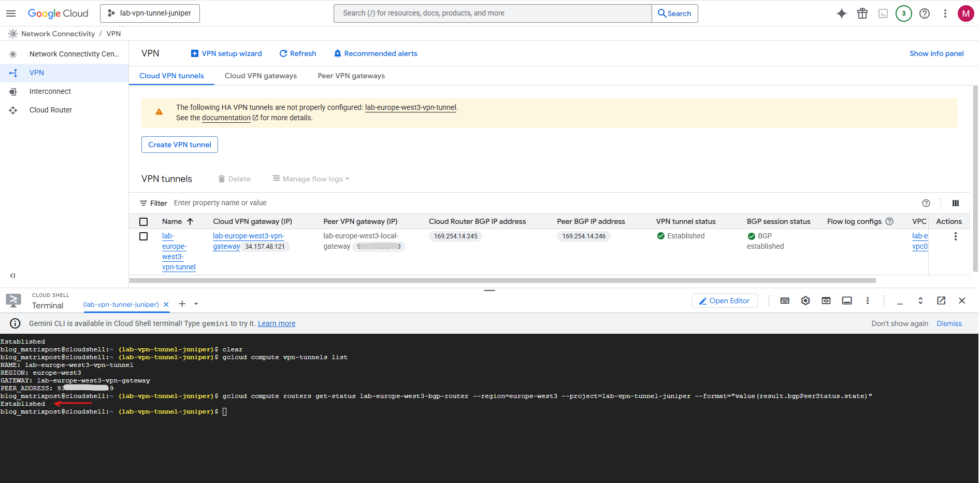The image size is (980, 483).
Task: Dismiss the Gemini CLI notice
Action: [949, 323]
